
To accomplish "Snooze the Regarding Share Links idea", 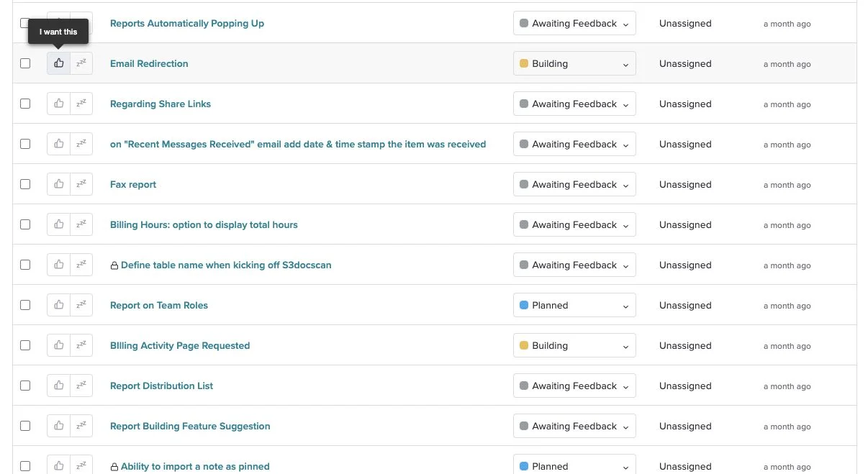I will coord(81,104).
